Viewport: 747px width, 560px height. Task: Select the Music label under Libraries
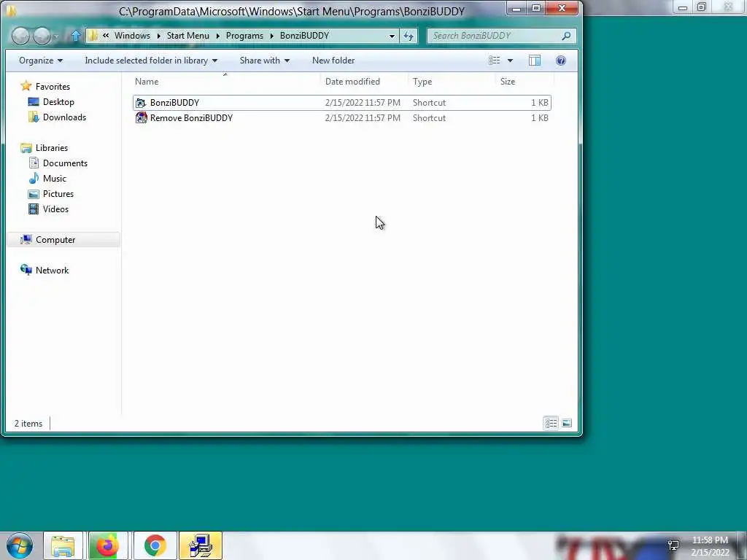click(x=54, y=179)
